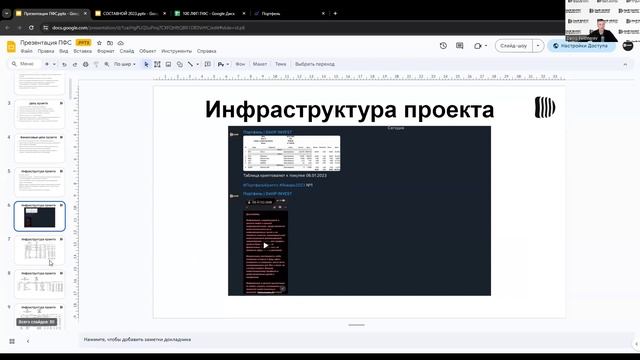
Task: Open the Вид menu
Action: pyautogui.click(x=64, y=51)
